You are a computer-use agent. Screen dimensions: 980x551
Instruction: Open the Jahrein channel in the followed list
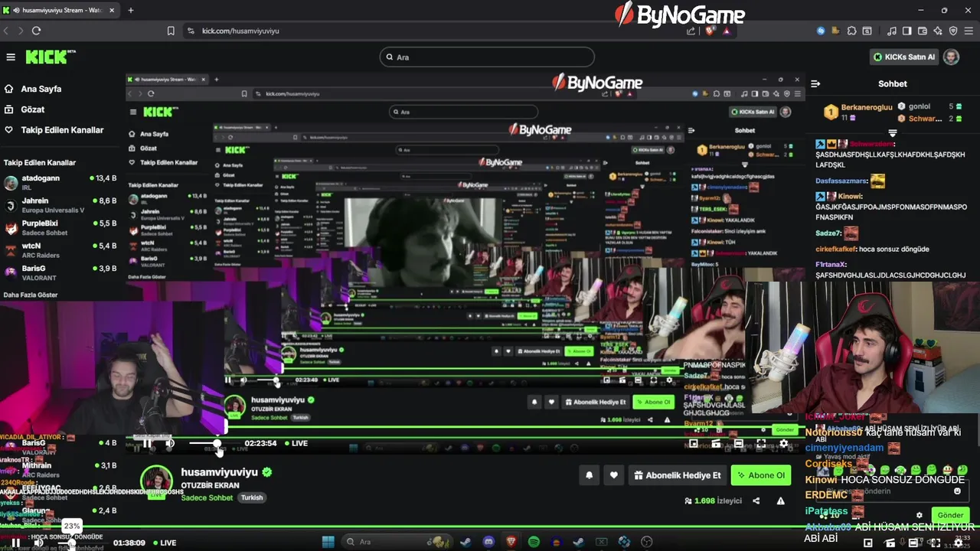click(61, 205)
